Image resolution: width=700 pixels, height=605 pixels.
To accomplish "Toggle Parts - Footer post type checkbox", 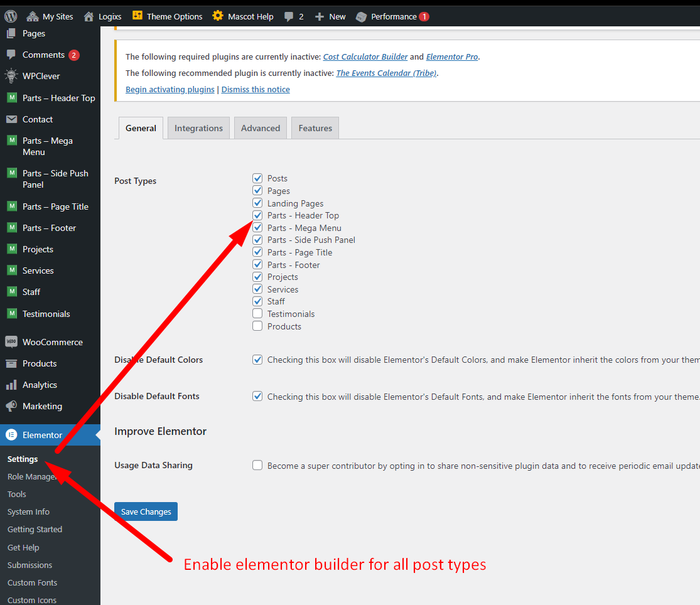I will click(257, 265).
